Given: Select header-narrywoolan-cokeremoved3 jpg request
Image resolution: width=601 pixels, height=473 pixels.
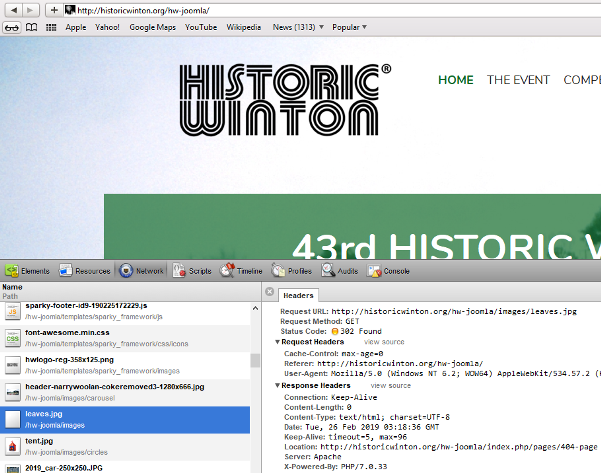Looking at the screenshot, I should 125,393.
